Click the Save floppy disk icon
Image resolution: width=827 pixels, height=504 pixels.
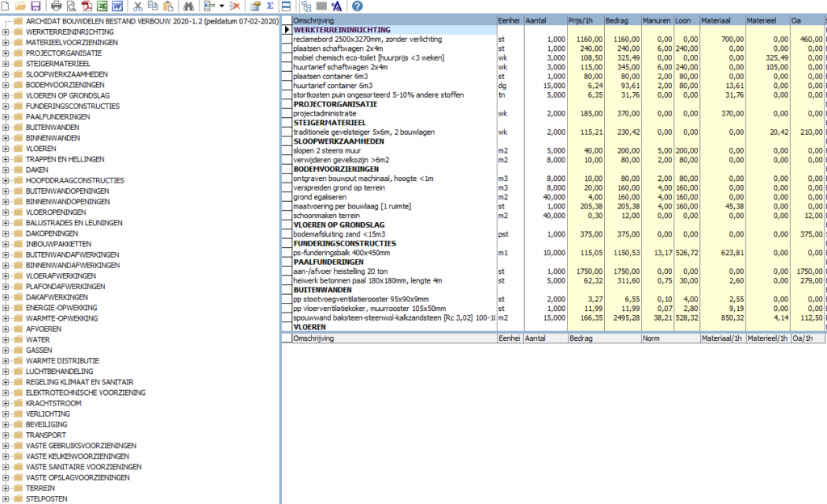[x=36, y=6]
